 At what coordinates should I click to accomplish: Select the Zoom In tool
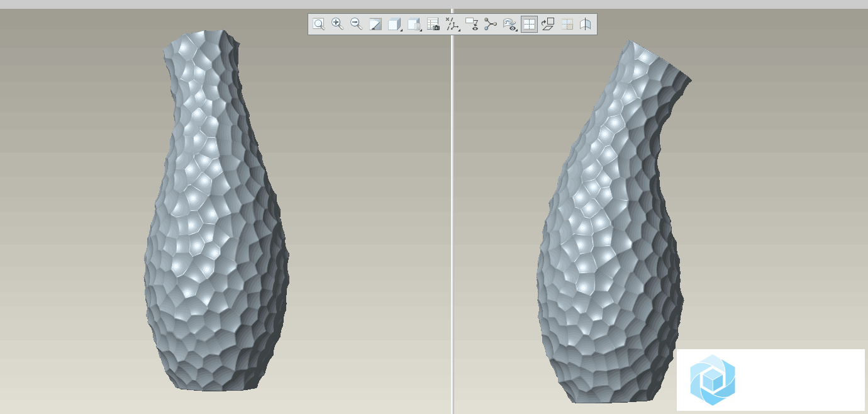coord(338,25)
